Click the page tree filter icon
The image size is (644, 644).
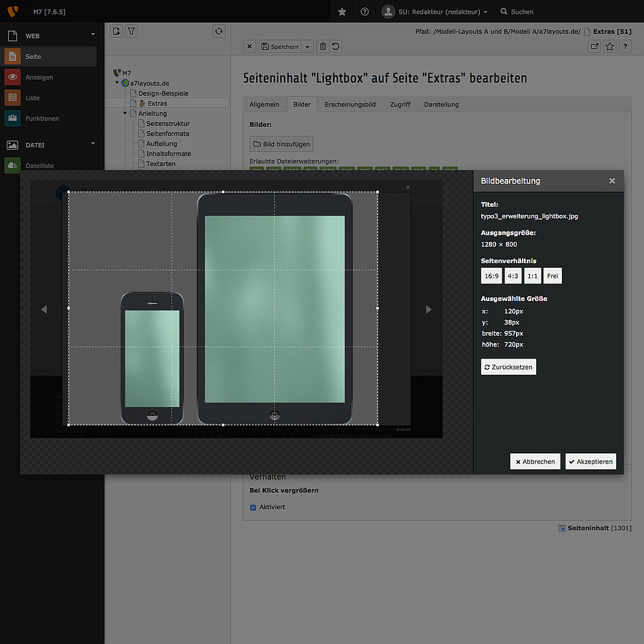(x=131, y=31)
